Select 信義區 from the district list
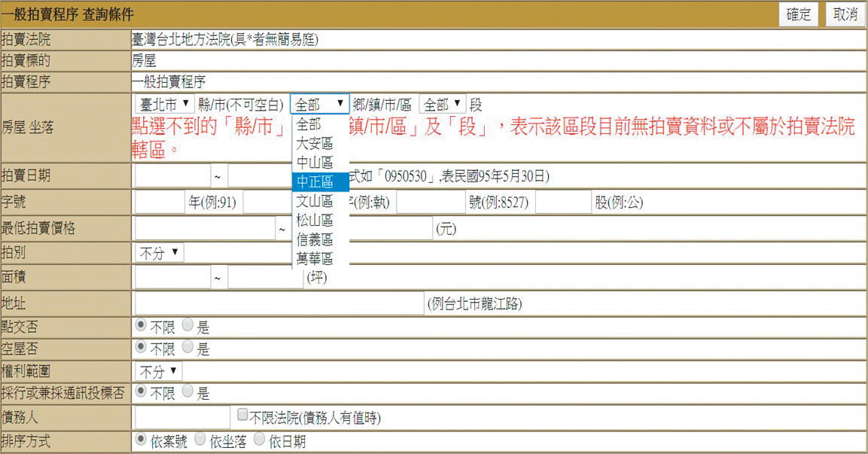This screenshot has width=868, height=454. 320,239
